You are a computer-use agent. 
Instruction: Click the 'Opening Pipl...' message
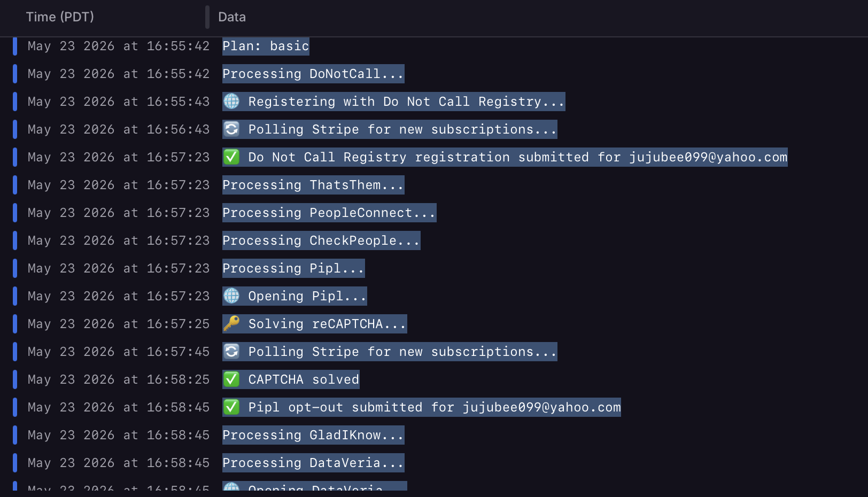[x=307, y=296]
